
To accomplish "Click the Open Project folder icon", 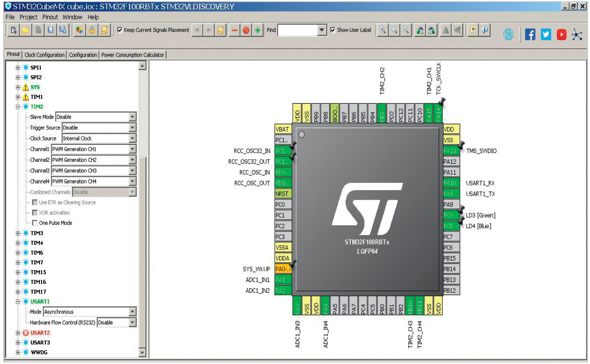I will (26, 30).
